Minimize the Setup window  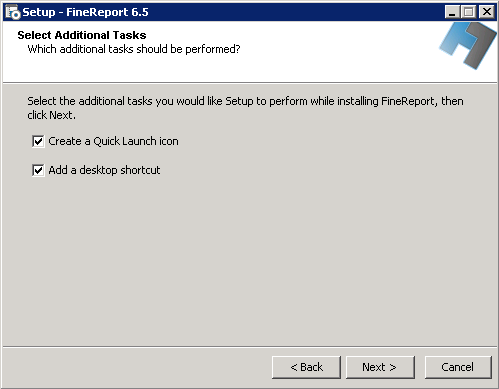(x=452, y=12)
